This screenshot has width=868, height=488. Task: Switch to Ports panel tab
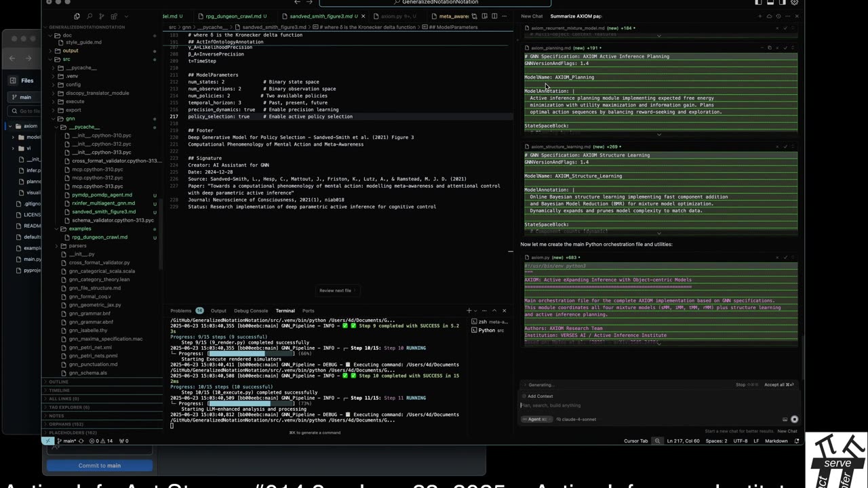point(309,310)
